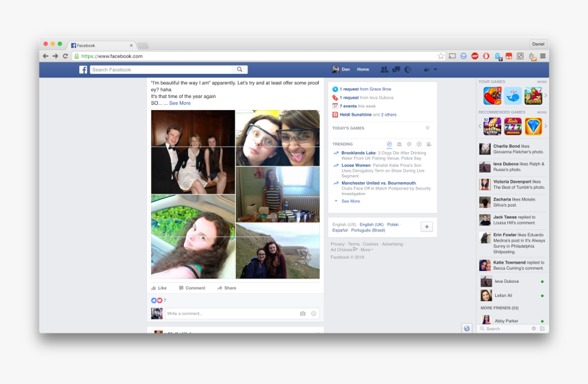Open Manchester United vs. Bournemouth trending story
This screenshot has height=384, width=588.
(x=378, y=183)
